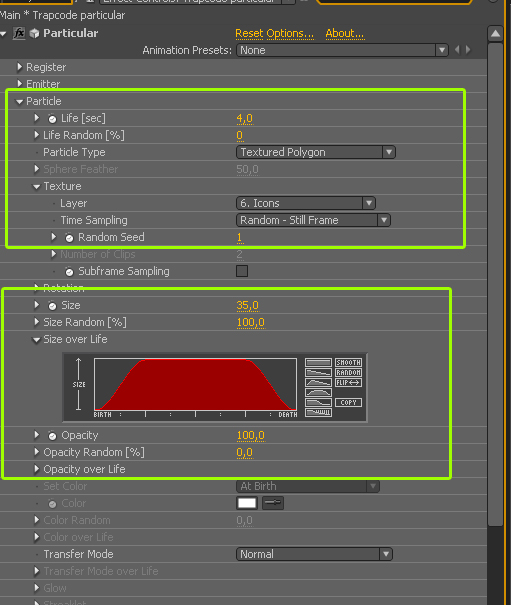Expand the Opacity Random [%] property

point(37,452)
